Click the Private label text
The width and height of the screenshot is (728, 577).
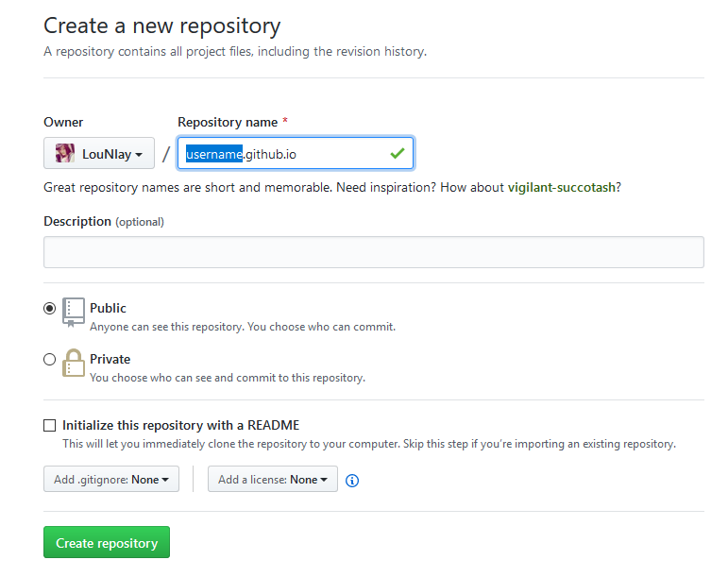click(x=110, y=359)
